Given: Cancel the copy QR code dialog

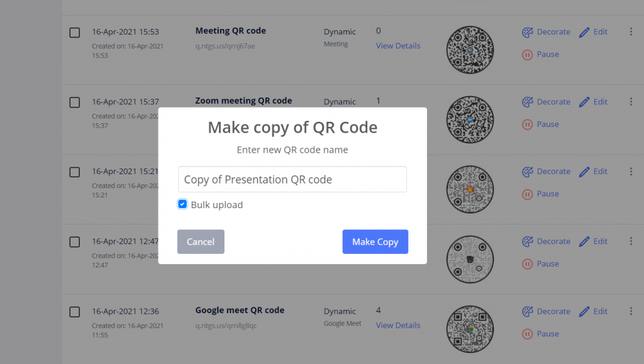Looking at the screenshot, I should pyautogui.click(x=201, y=242).
